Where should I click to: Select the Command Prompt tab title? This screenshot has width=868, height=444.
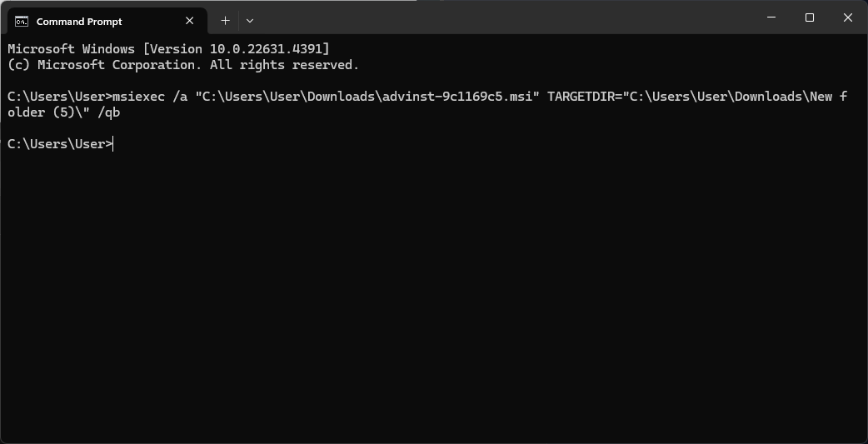[79, 22]
